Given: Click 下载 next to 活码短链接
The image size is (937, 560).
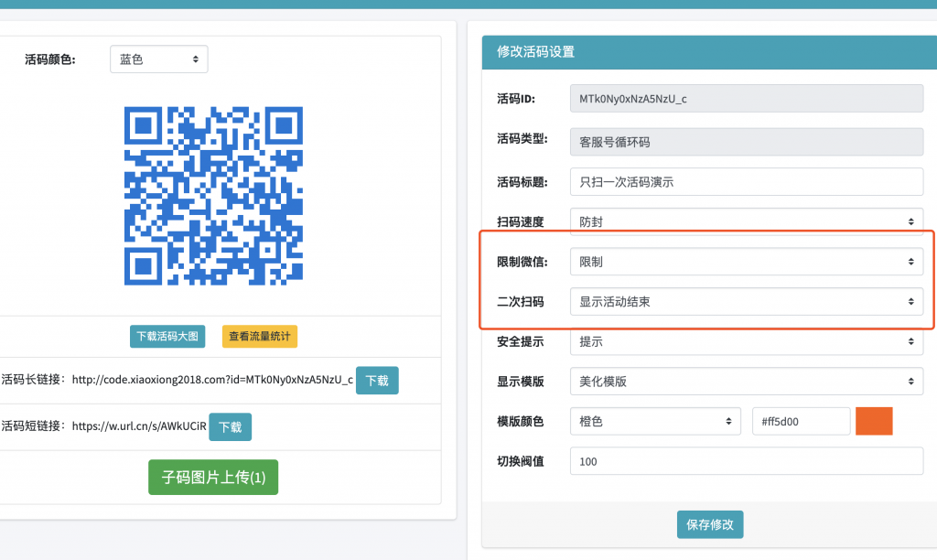Looking at the screenshot, I should (x=230, y=426).
